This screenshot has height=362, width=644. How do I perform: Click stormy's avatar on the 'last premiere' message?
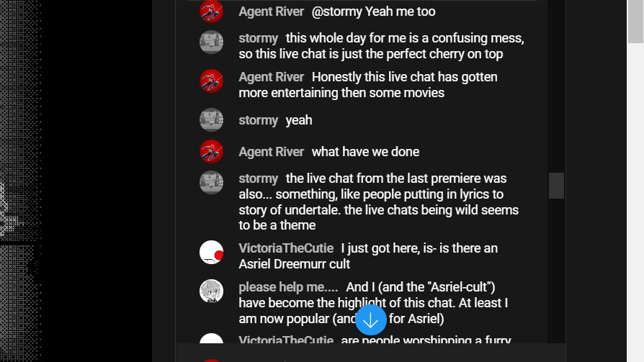(x=212, y=182)
